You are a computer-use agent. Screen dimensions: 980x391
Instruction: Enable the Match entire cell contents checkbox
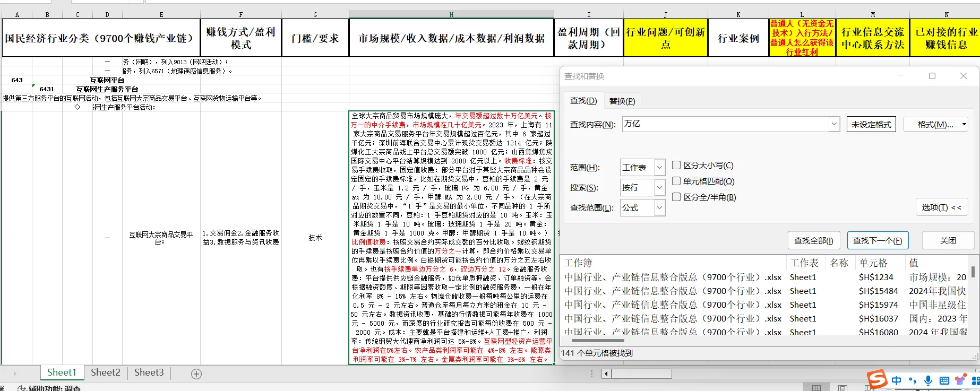676,181
